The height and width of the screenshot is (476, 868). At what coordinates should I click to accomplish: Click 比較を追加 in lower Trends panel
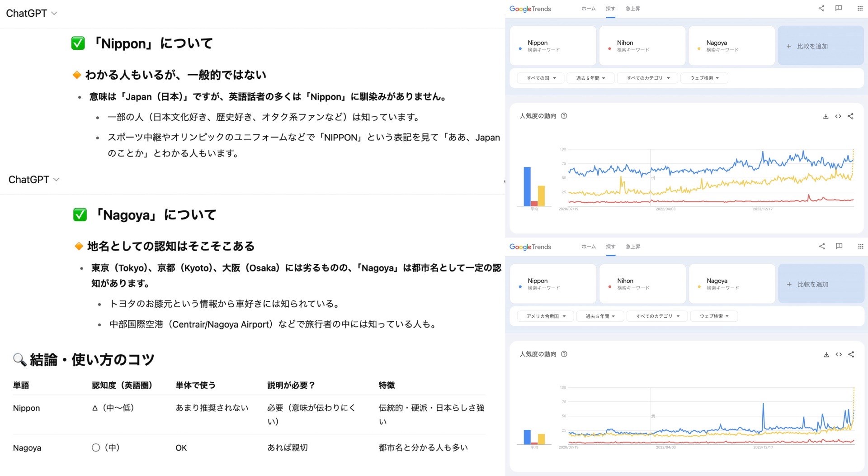pos(821,284)
